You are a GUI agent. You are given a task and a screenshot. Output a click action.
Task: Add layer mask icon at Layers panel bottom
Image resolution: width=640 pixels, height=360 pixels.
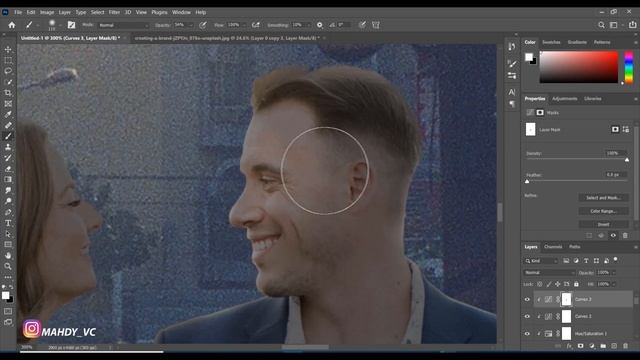tap(580, 346)
